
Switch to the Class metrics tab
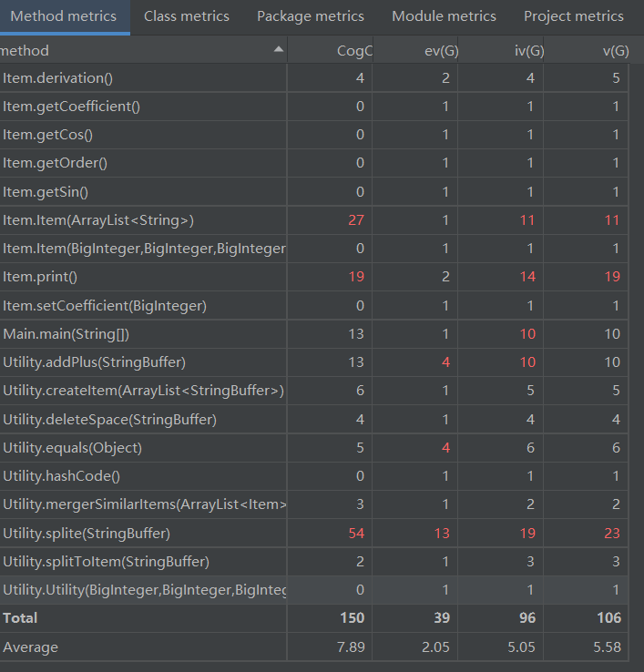tap(187, 16)
